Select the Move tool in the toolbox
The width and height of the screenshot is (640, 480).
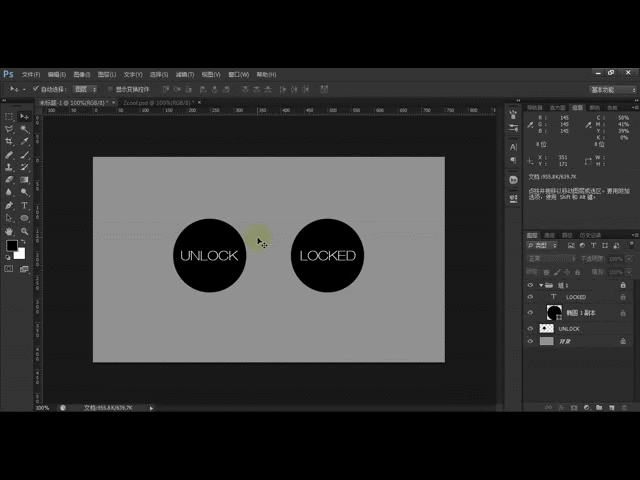[24, 116]
